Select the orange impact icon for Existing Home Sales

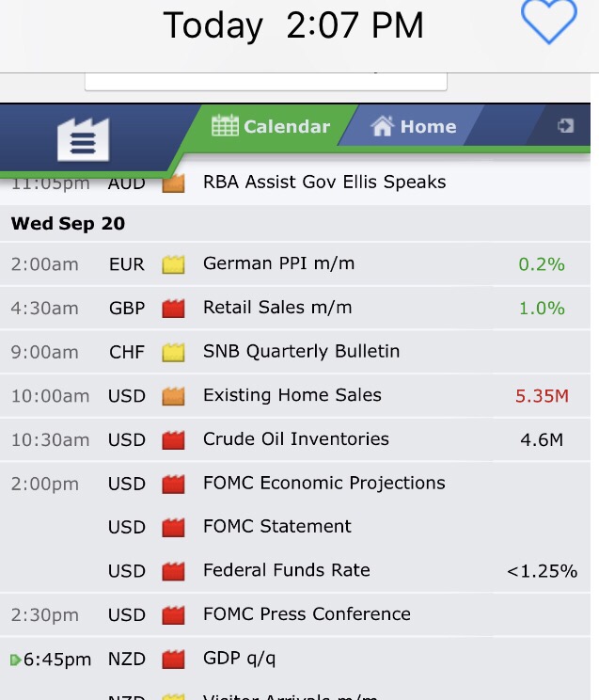[x=173, y=396]
